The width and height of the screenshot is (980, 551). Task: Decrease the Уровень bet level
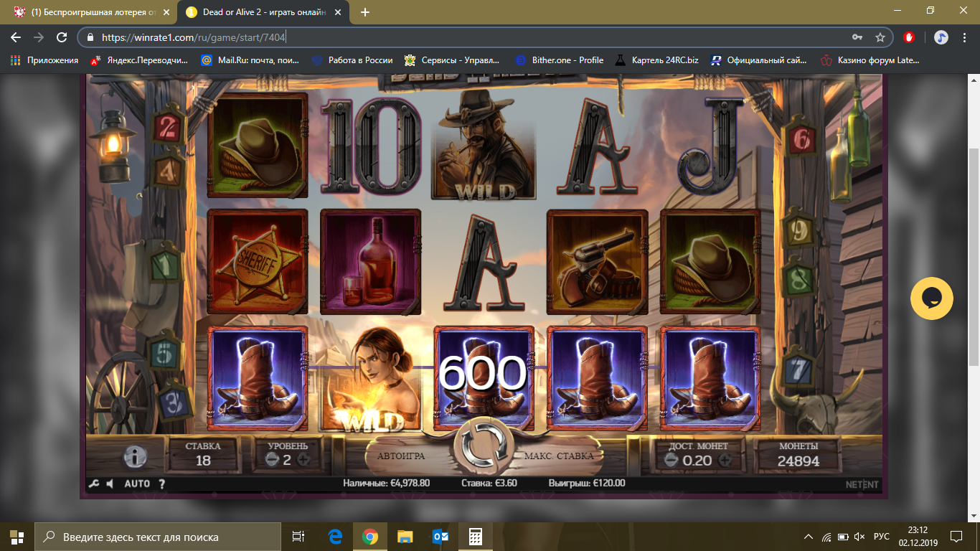click(x=271, y=460)
